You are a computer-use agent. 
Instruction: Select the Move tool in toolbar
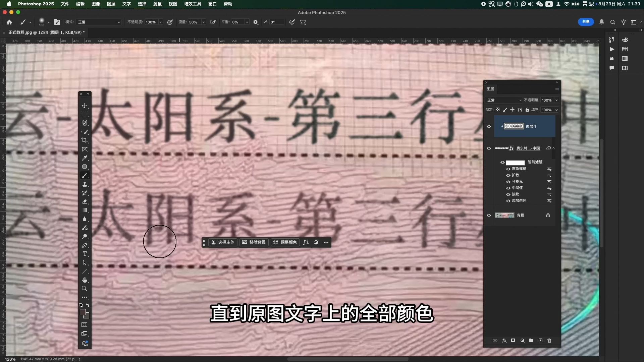[85, 106]
